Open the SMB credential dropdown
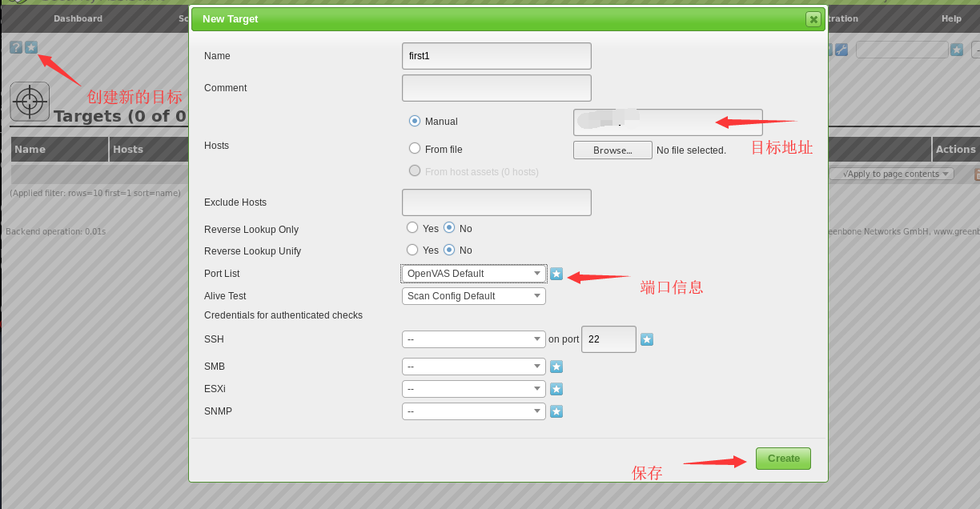 click(474, 367)
